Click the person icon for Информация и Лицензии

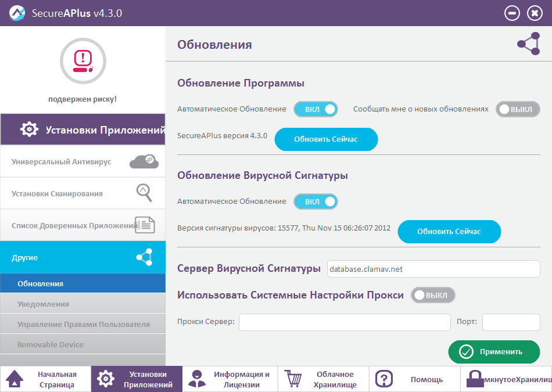(197, 379)
